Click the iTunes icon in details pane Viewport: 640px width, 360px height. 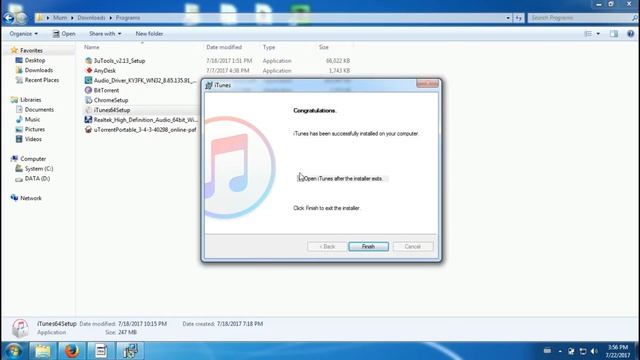(x=20, y=328)
